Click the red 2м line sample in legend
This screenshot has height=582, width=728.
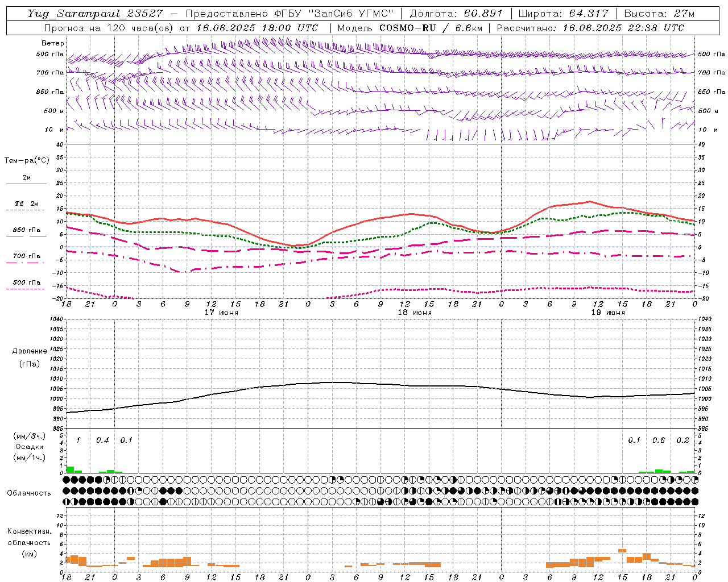tap(27, 184)
